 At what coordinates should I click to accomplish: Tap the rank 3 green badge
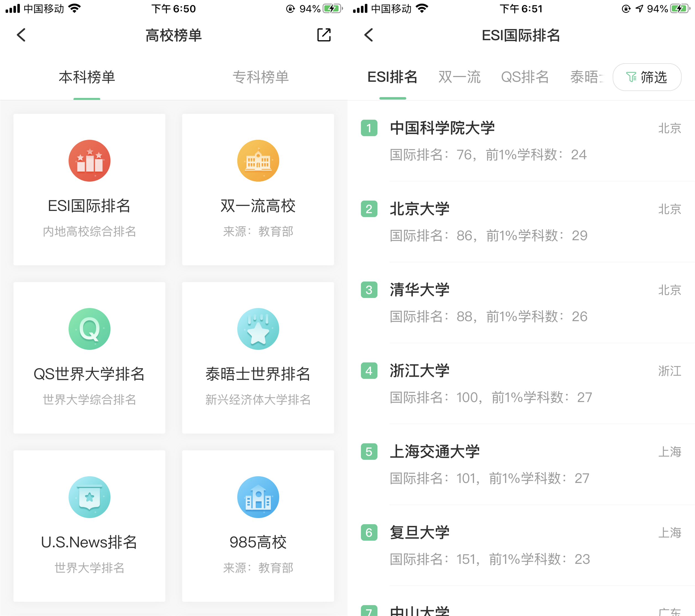tap(369, 290)
